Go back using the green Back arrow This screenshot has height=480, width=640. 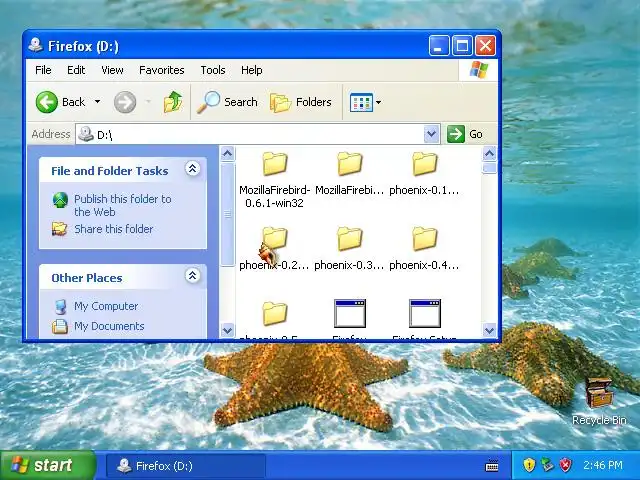click(x=46, y=102)
